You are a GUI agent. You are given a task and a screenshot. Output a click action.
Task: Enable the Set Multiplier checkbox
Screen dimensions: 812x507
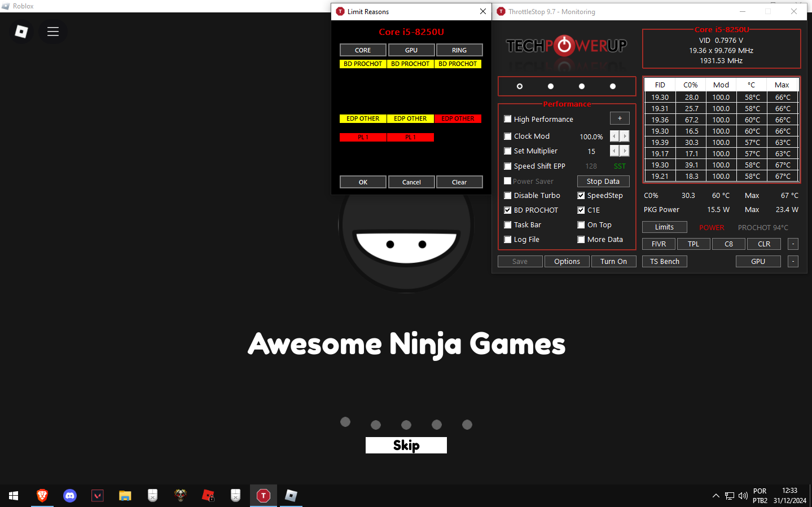[508, 151]
